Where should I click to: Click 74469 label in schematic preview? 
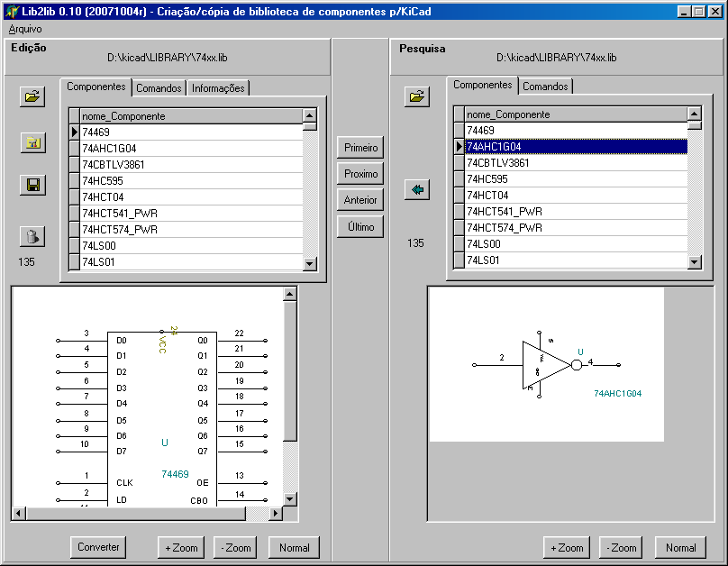175,474
